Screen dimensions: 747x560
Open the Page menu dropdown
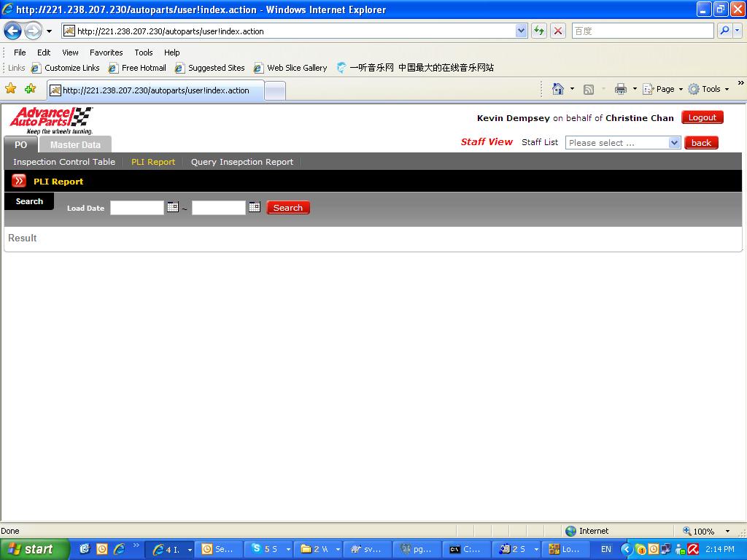click(x=664, y=89)
